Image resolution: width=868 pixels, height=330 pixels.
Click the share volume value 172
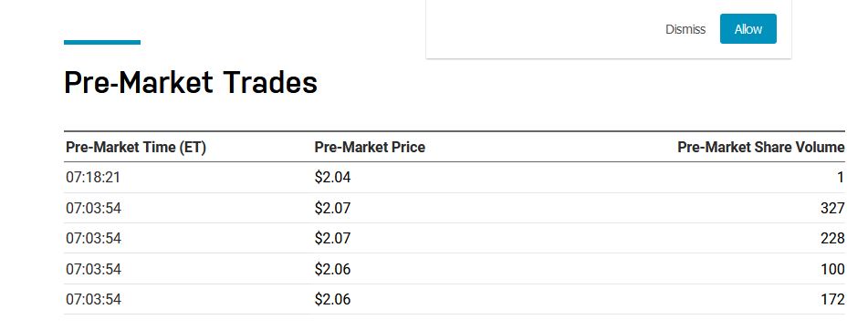[832, 300]
